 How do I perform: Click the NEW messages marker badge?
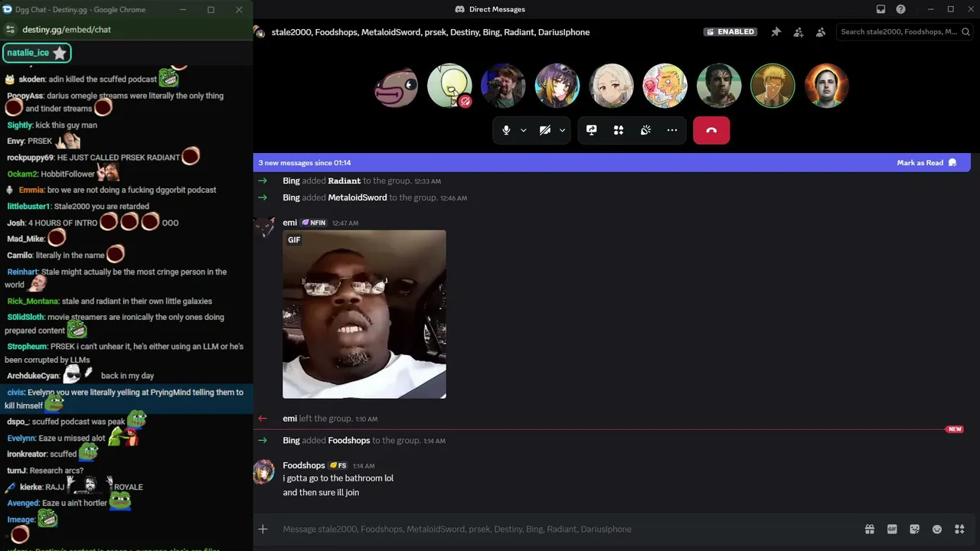[955, 429]
